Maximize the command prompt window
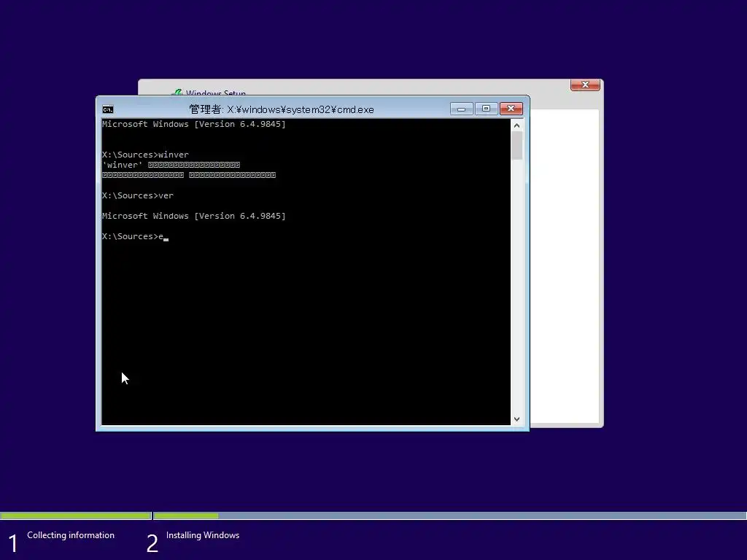747x560 pixels. pyautogui.click(x=486, y=109)
